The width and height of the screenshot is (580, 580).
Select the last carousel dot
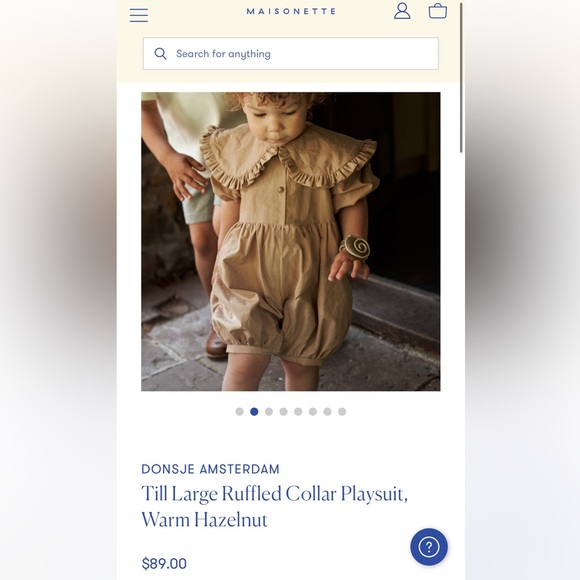pyautogui.click(x=342, y=411)
